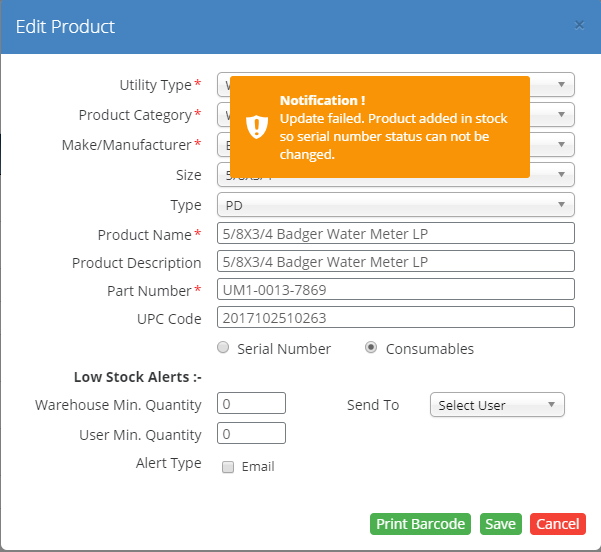Screen dimensions: 601x552
Task: Click the Part Number input field
Action: 395,290
